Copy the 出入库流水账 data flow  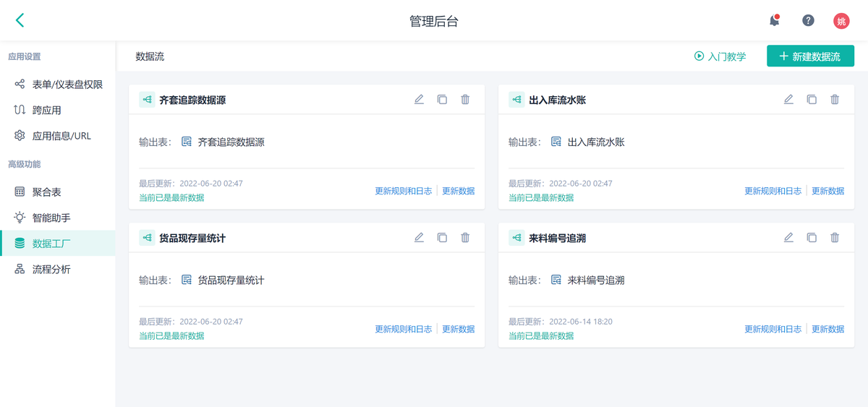click(812, 100)
